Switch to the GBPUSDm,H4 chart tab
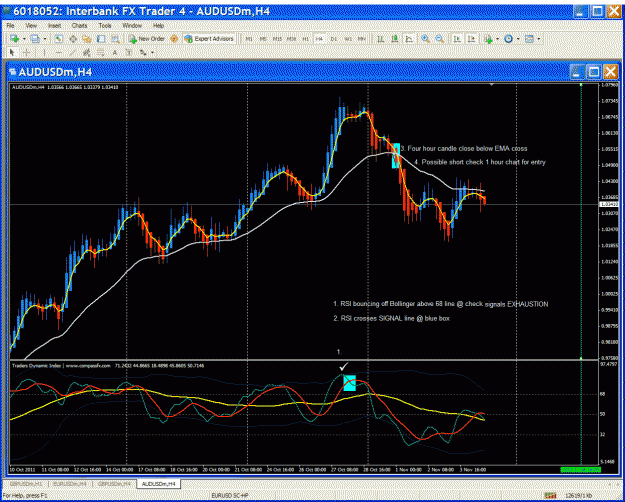625x502 pixels. pos(115,484)
